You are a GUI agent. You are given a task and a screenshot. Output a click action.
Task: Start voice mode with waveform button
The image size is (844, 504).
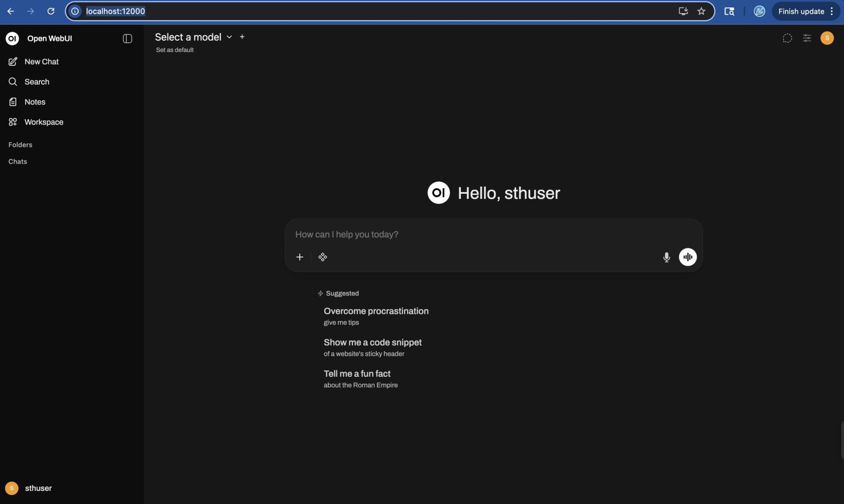click(688, 257)
